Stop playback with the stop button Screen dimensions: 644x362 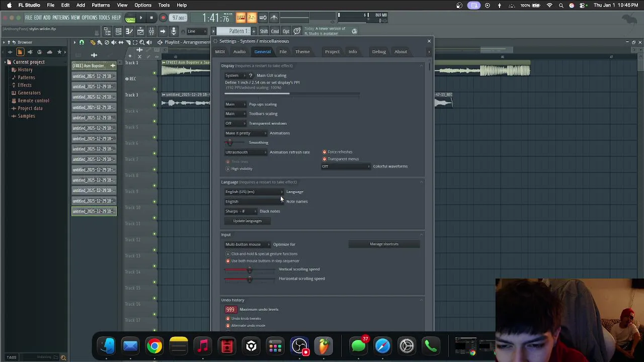[x=151, y=18]
